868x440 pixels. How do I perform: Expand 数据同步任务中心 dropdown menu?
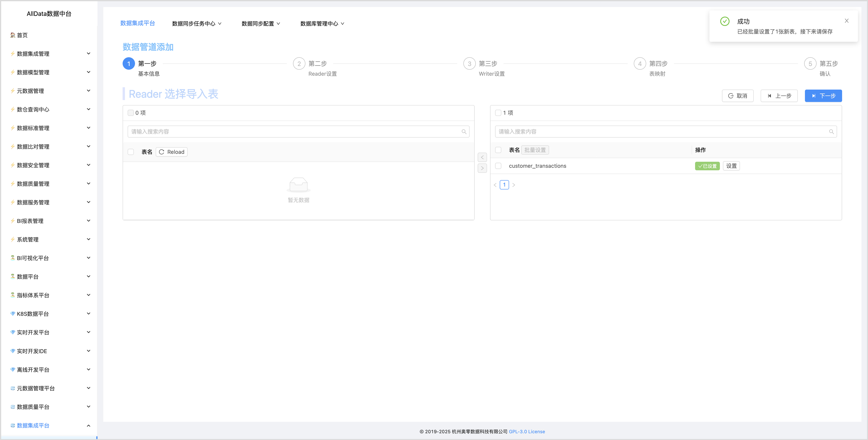point(196,24)
